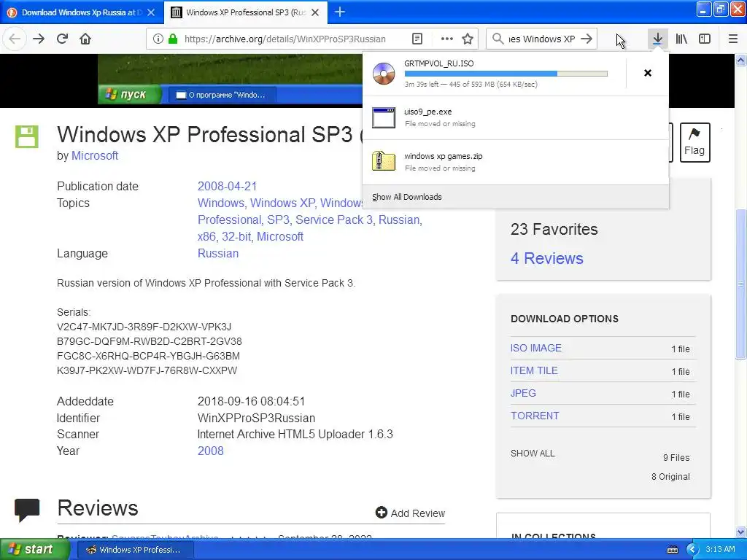Cancel the GRTMPVOL_RU.ISO download

[x=648, y=73]
